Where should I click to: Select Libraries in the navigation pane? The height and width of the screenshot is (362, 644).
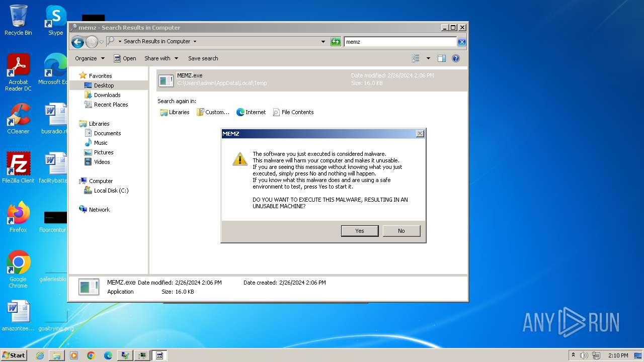[x=99, y=124]
